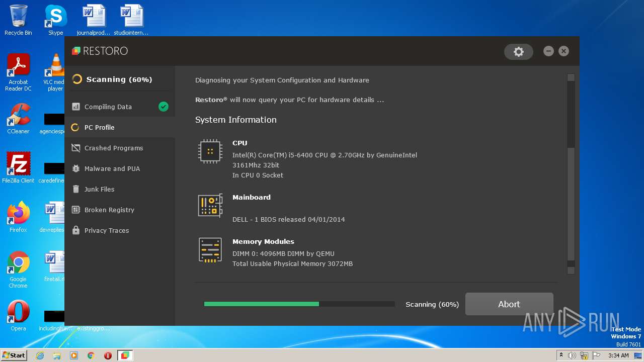Abort the running scan
This screenshot has height=362, width=644.
(509, 304)
